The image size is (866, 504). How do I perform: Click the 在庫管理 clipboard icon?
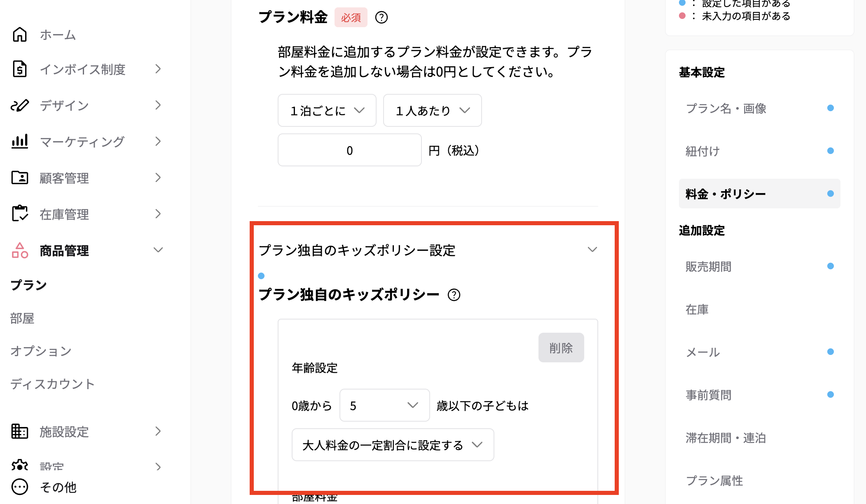coord(19,214)
